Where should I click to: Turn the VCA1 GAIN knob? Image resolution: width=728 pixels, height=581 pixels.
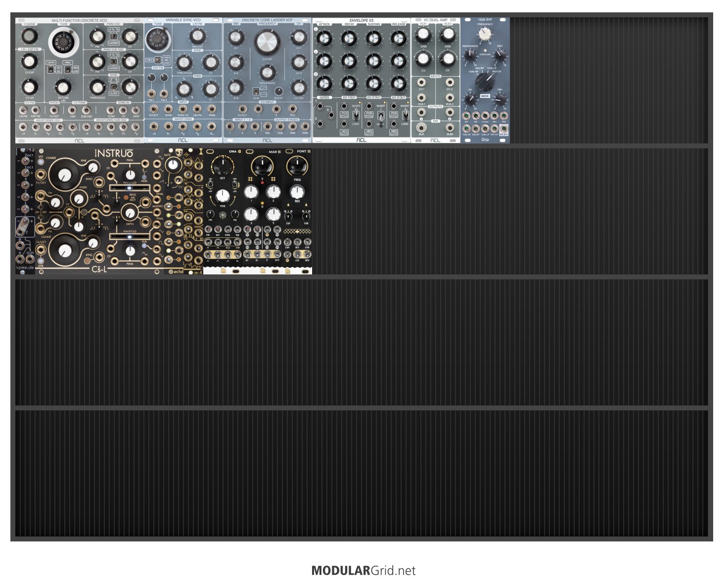423,34
